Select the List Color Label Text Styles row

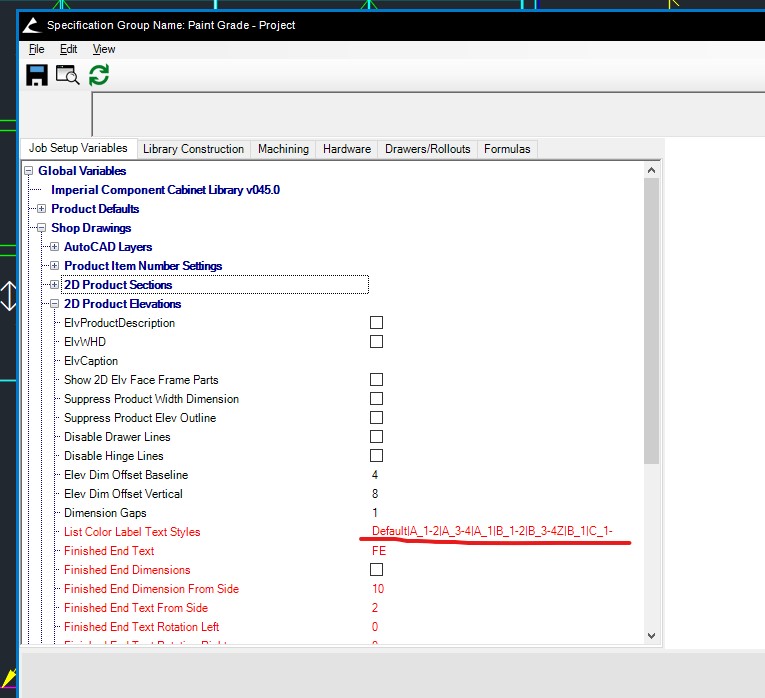132,532
